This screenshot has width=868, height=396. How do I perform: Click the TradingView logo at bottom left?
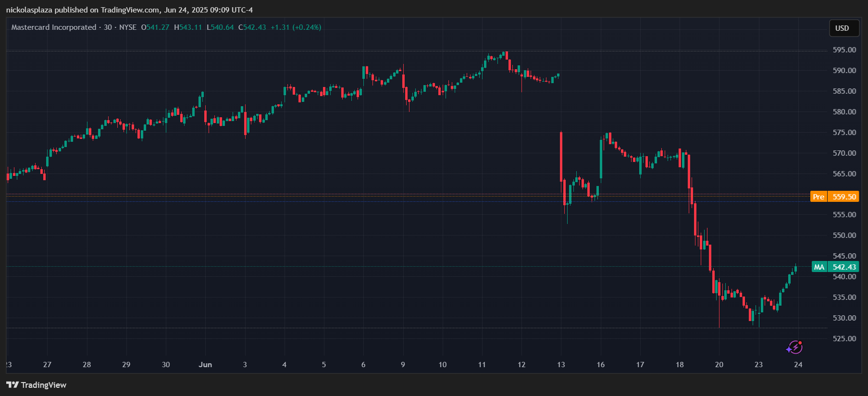pyautogui.click(x=36, y=385)
